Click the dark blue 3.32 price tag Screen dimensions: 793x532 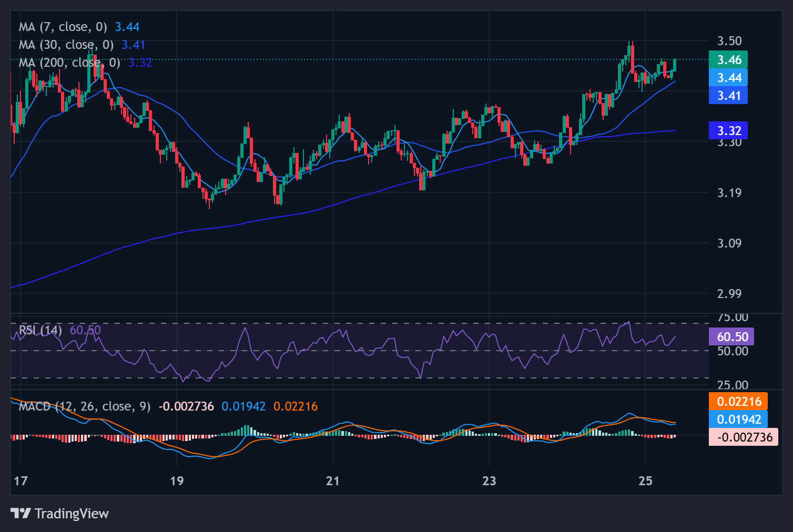[728, 131]
